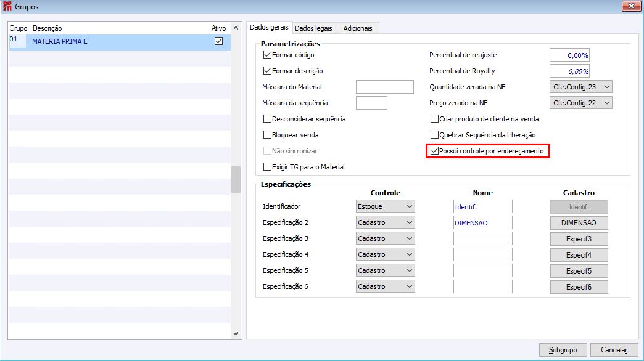
Task: Open the Identificador Controle dropdown
Action: pos(386,206)
